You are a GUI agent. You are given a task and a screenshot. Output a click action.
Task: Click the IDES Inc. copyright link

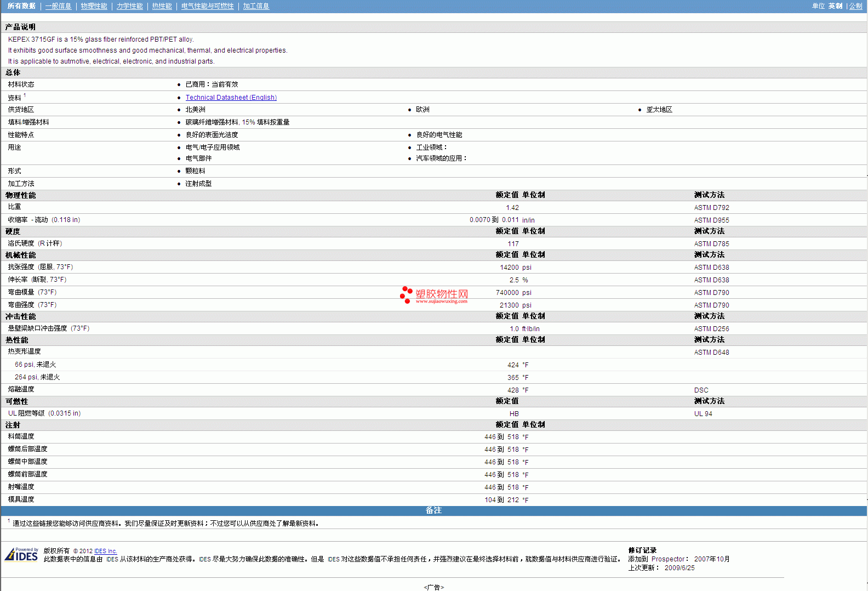pos(106,551)
